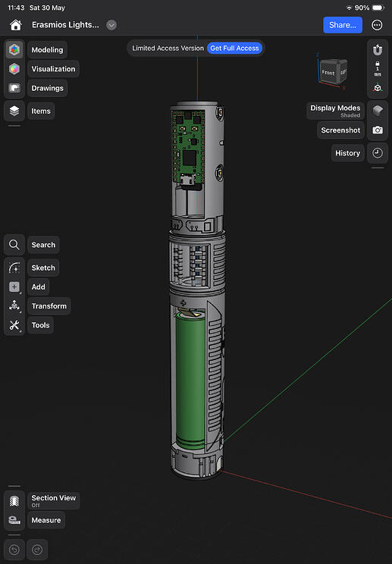Click the Tools label
392x564 pixels.
40,325
